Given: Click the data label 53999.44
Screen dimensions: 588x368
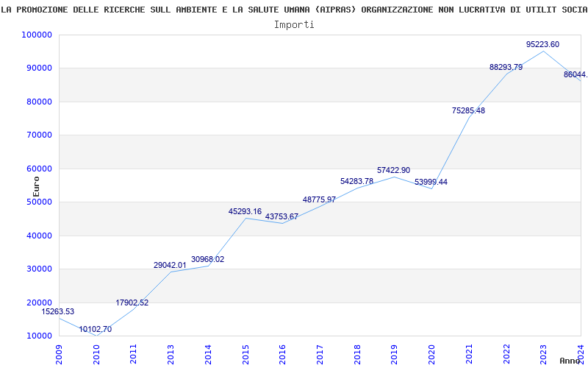Looking at the screenshot, I should pos(431,182).
